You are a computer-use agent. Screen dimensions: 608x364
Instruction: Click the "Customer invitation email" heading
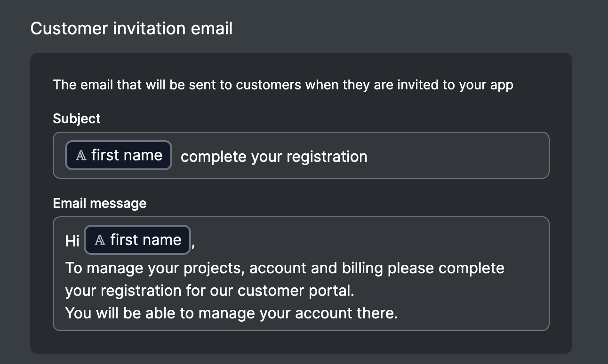(x=131, y=29)
